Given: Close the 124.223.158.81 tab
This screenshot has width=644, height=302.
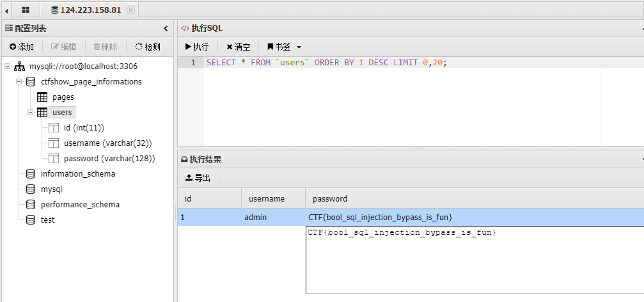Looking at the screenshot, I should pyautogui.click(x=131, y=10).
